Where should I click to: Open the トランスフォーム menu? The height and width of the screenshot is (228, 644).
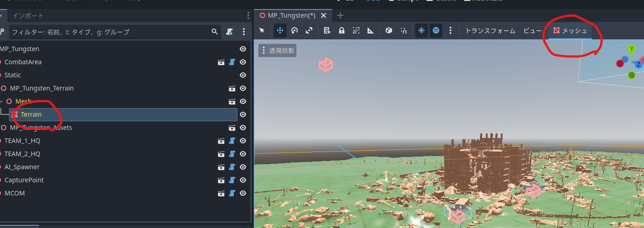490,31
